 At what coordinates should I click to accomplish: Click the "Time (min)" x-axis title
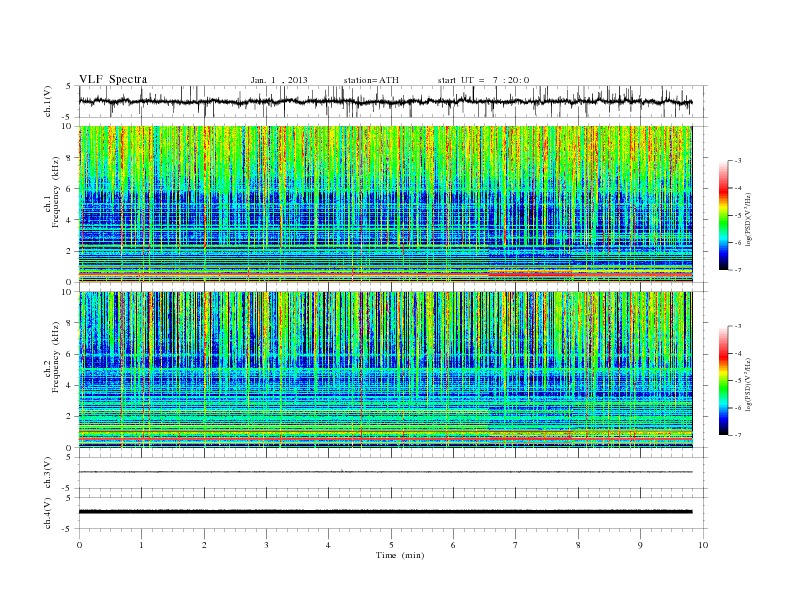click(400, 555)
